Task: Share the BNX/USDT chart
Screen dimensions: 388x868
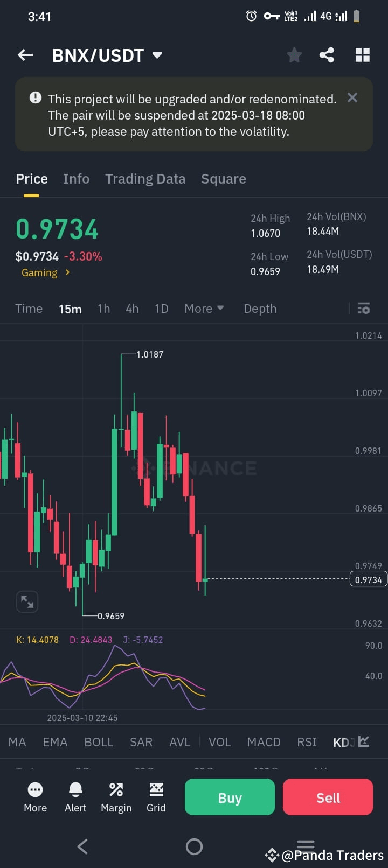Action: (327, 54)
